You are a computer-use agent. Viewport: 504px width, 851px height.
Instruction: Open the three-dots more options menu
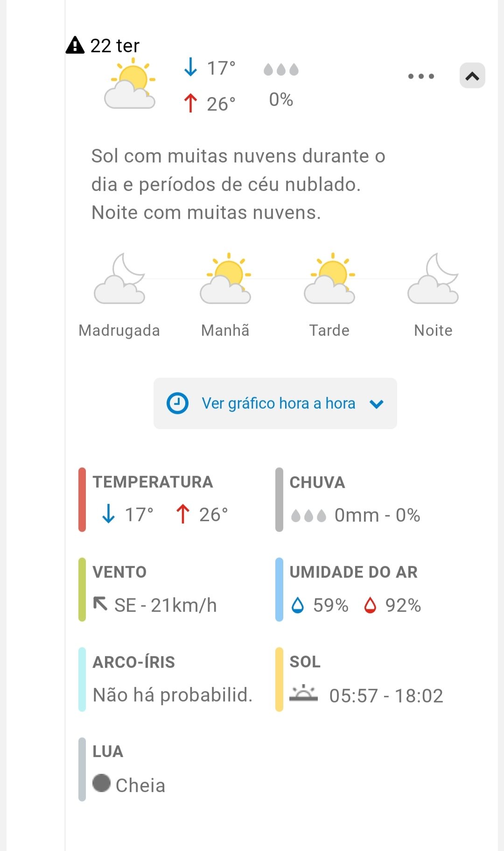coord(421,76)
